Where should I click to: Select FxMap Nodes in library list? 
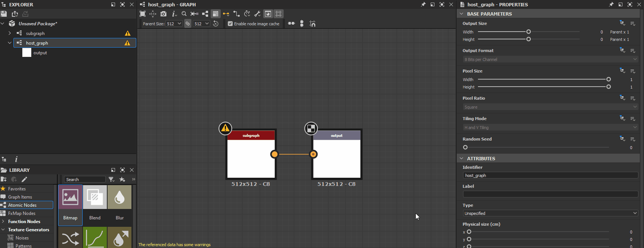[x=22, y=213]
